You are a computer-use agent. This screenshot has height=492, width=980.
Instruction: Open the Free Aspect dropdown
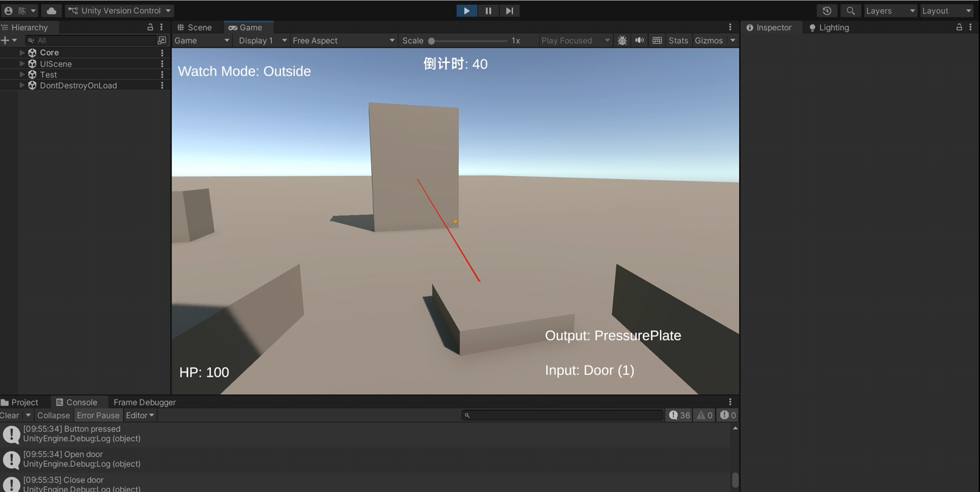tap(343, 40)
